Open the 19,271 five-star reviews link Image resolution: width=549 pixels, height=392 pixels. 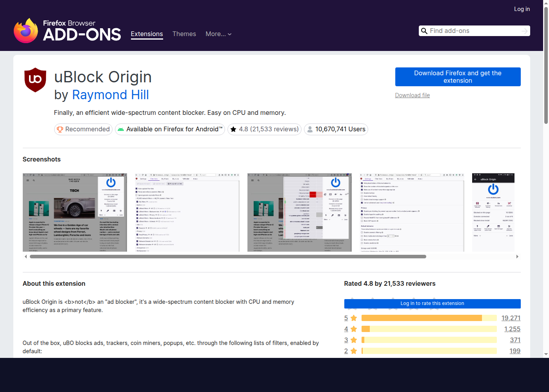click(x=511, y=318)
